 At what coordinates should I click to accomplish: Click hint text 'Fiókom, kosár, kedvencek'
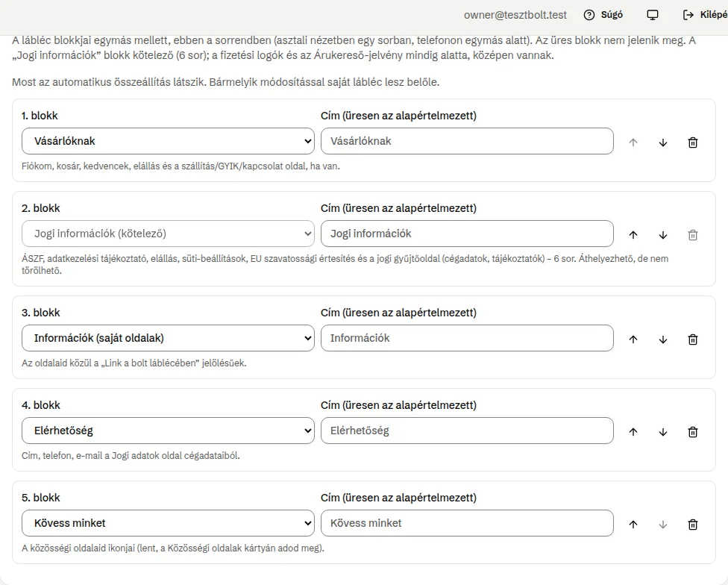click(76, 166)
